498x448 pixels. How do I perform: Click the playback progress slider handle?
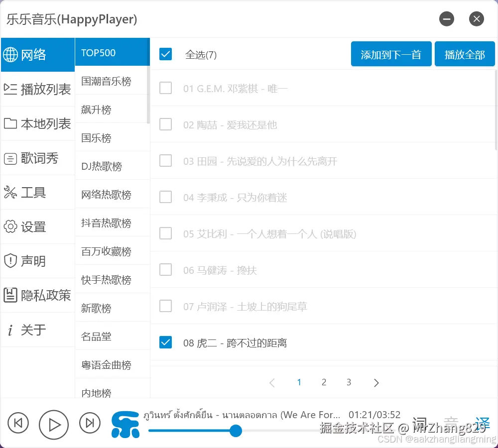pyautogui.click(x=236, y=431)
